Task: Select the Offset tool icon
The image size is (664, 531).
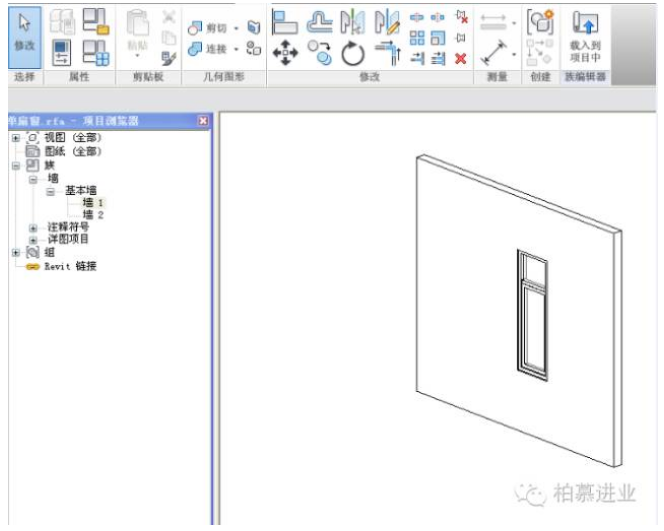Action: coord(319,22)
